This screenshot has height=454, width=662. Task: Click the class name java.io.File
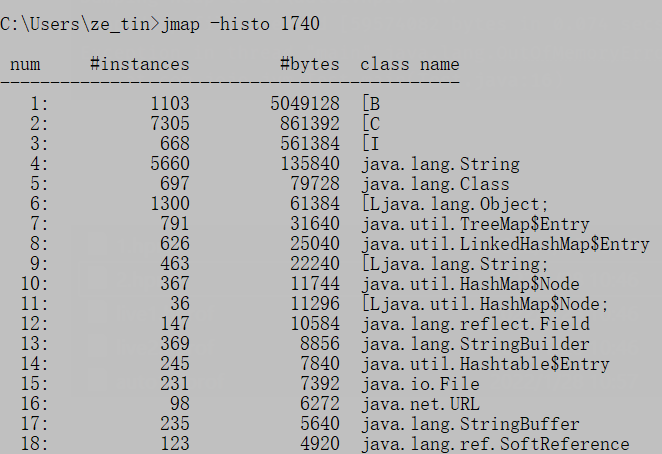coord(421,384)
